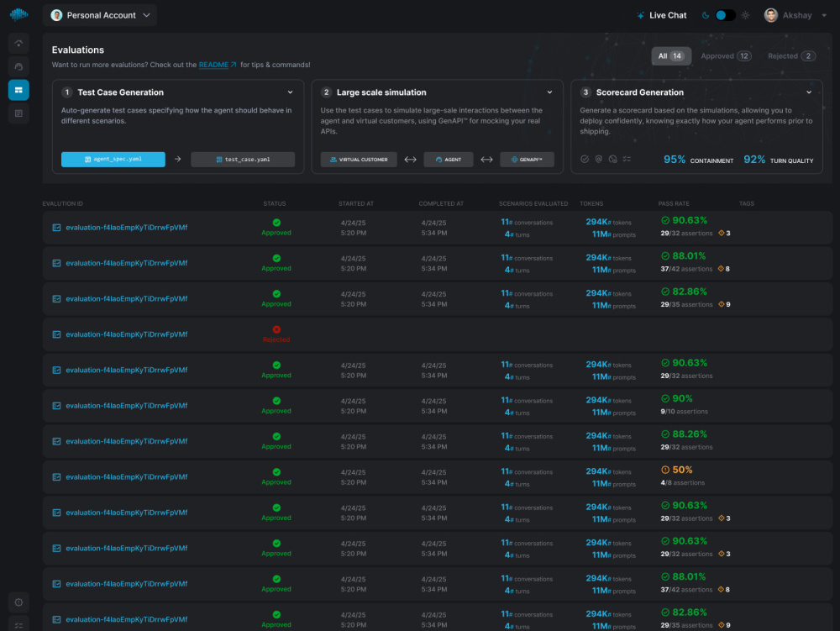
Task: Open the first evaluation-f4IaoEmpKyTiDrrwFpVMf row
Action: click(x=437, y=228)
